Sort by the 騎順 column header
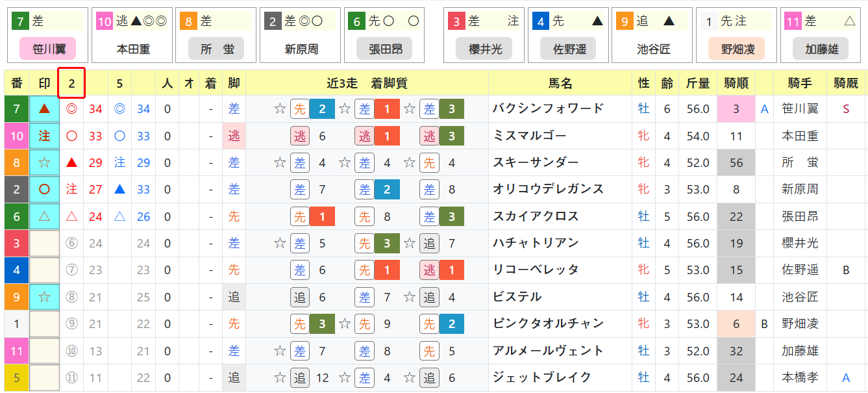868x393 pixels. pyautogui.click(x=736, y=83)
